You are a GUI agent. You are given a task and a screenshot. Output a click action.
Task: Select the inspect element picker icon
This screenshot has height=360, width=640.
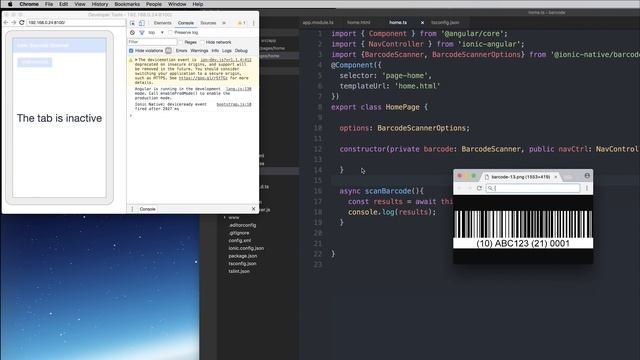click(132, 23)
